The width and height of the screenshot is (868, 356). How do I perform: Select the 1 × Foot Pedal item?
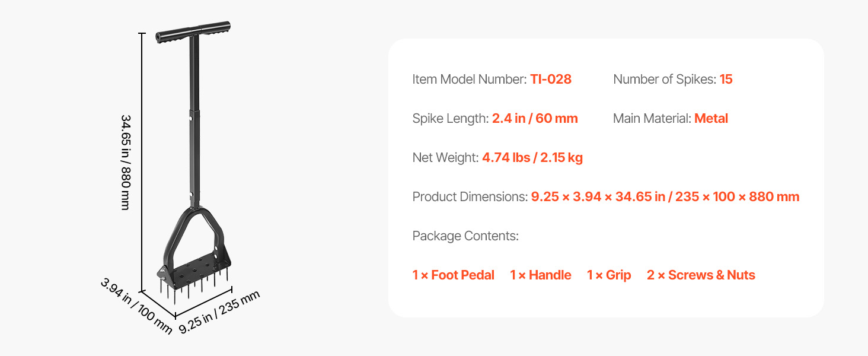point(454,275)
